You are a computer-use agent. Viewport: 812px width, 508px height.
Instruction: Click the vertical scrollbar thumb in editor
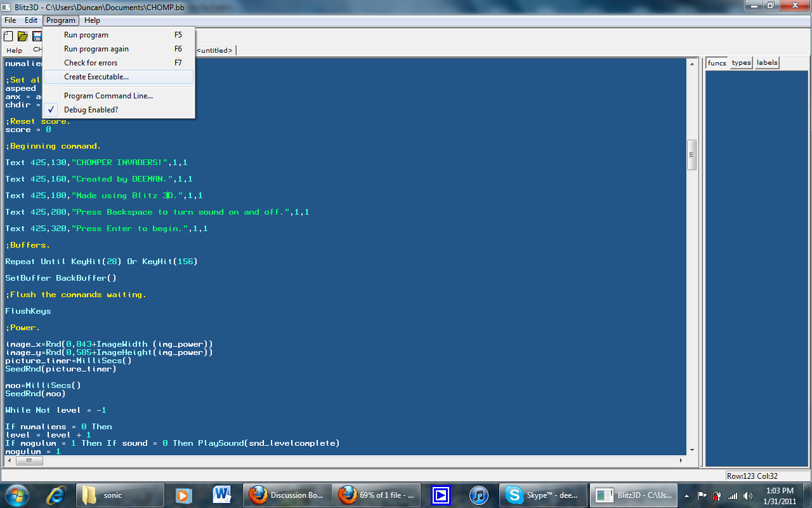coord(692,154)
